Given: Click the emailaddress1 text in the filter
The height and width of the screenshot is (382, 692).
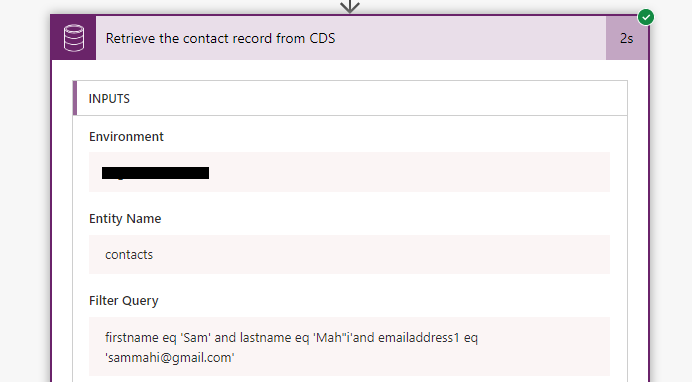Looking at the screenshot, I should [x=418, y=337].
